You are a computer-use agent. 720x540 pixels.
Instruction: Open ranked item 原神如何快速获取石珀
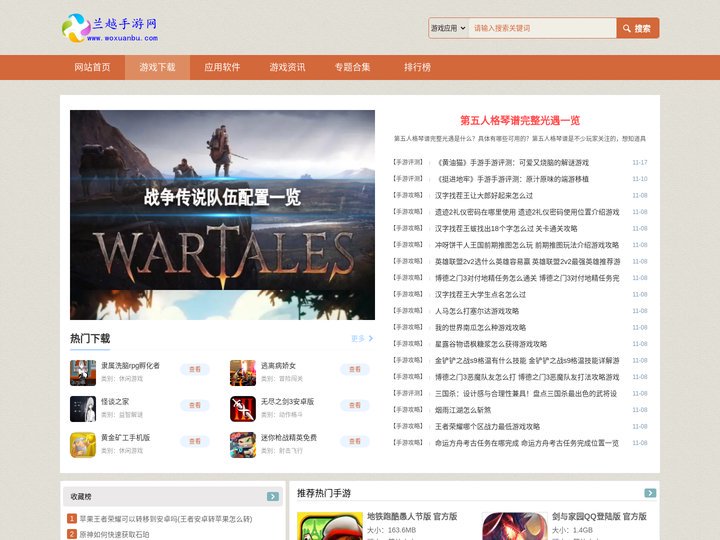coord(114,534)
